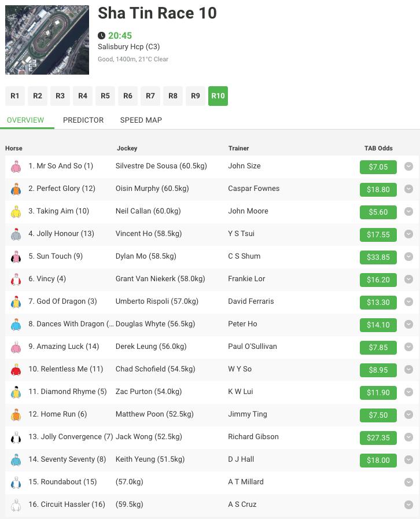Viewport: 420px width, 519px height.
Task: Go to race R1
Action: coord(15,96)
